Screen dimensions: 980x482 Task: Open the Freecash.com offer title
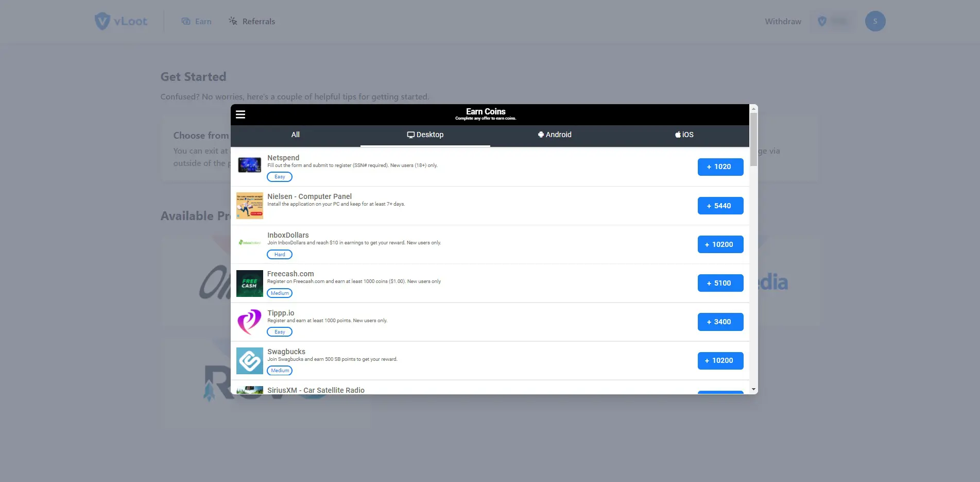[x=290, y=274]
